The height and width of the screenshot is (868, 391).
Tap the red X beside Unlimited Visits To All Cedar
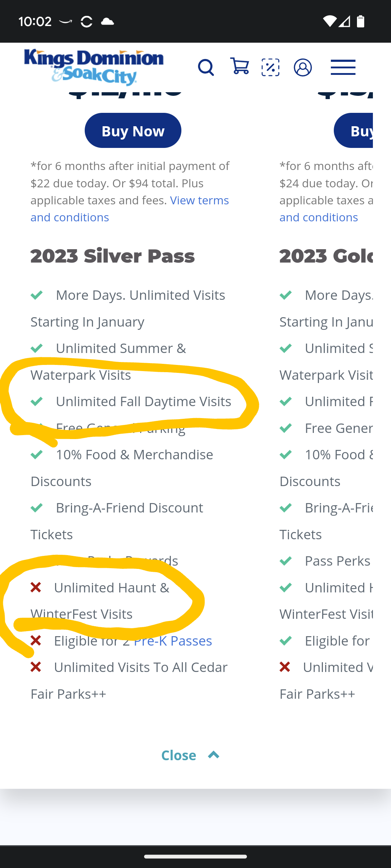[36, 667]
